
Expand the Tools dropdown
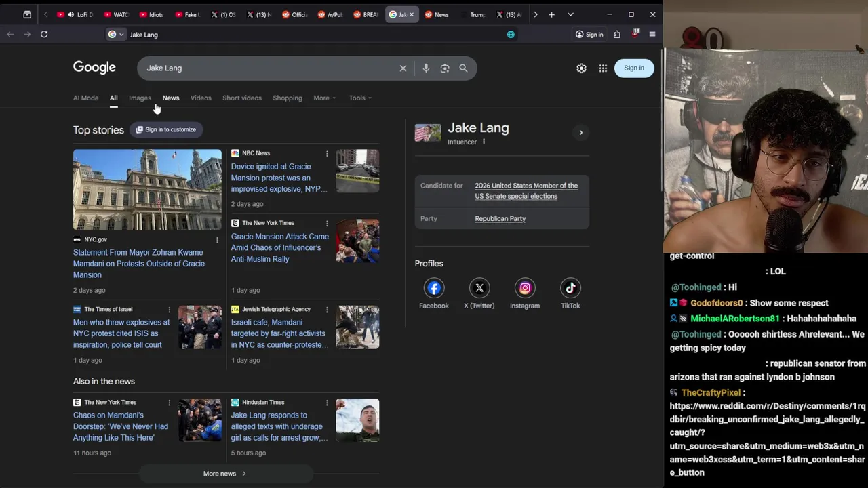coord(360,98)
